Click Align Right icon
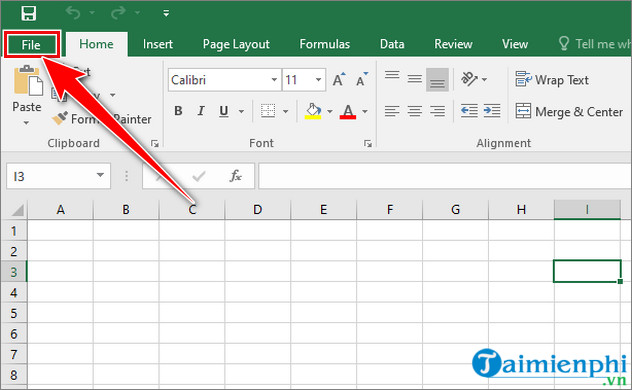 click(x=438, y=111)
